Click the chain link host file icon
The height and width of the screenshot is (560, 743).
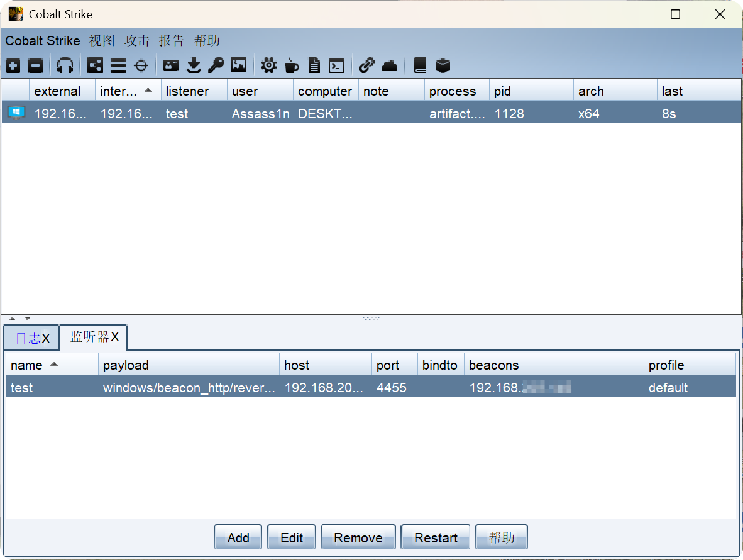pos(366,65)
